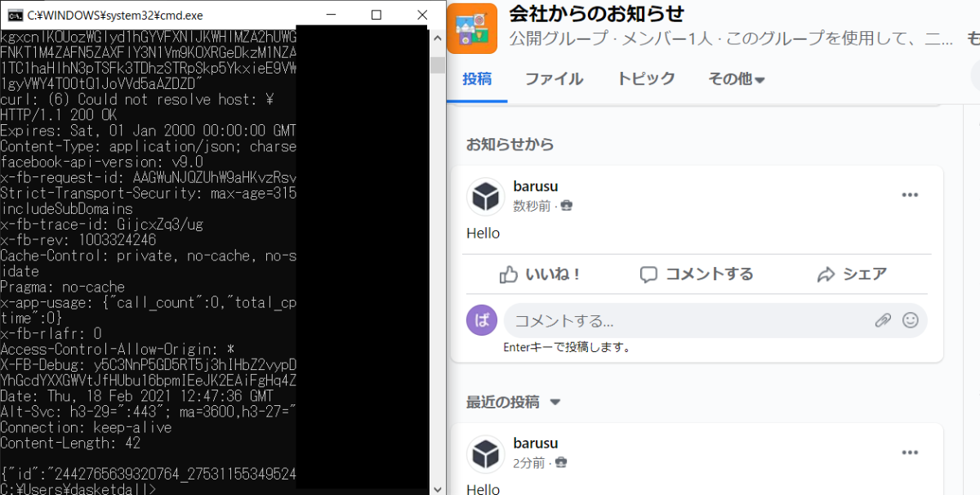The width and height of the screenshot is (980, 495).
Task: Click the x-fb-rev: 1003324246 line
Action: pyautogui.click(x=78, y=240)
